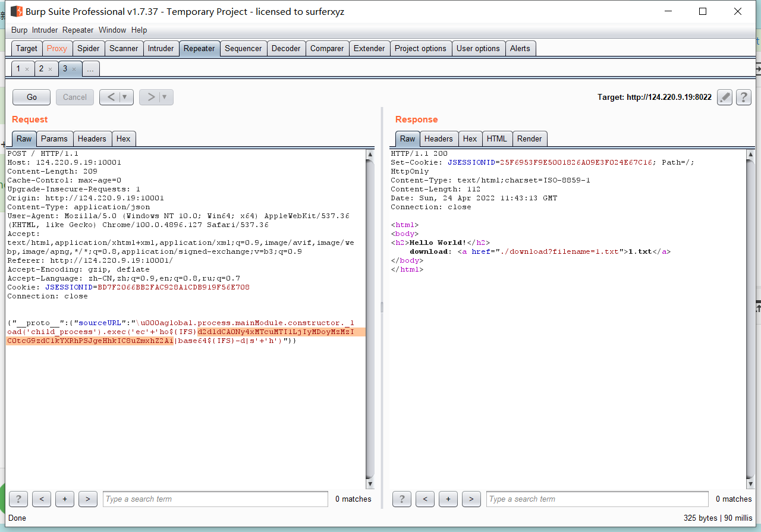Open response search help question button
Screen dimensions: 761x532
point(402,499)
